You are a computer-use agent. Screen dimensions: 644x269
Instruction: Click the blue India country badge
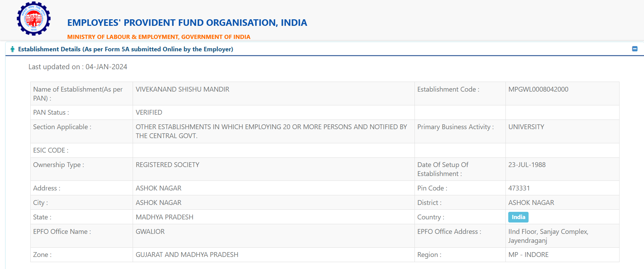[518, 217]
